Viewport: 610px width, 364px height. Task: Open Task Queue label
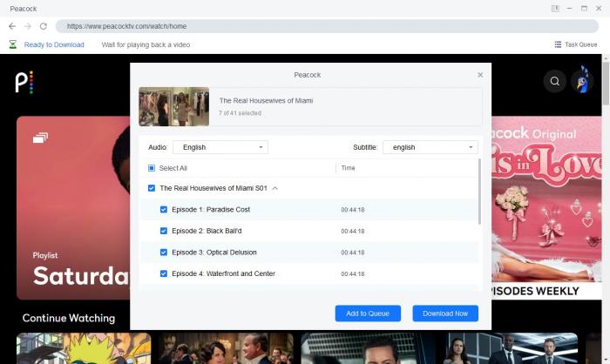(581, 44)
